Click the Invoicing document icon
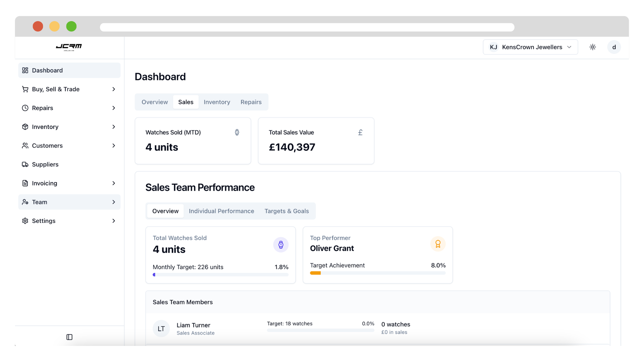The width and height of the screenshot is (644, 362). point(25,183)
